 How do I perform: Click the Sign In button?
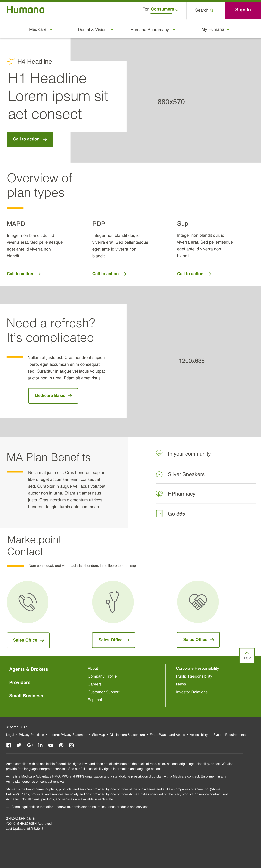coord(243,10)
